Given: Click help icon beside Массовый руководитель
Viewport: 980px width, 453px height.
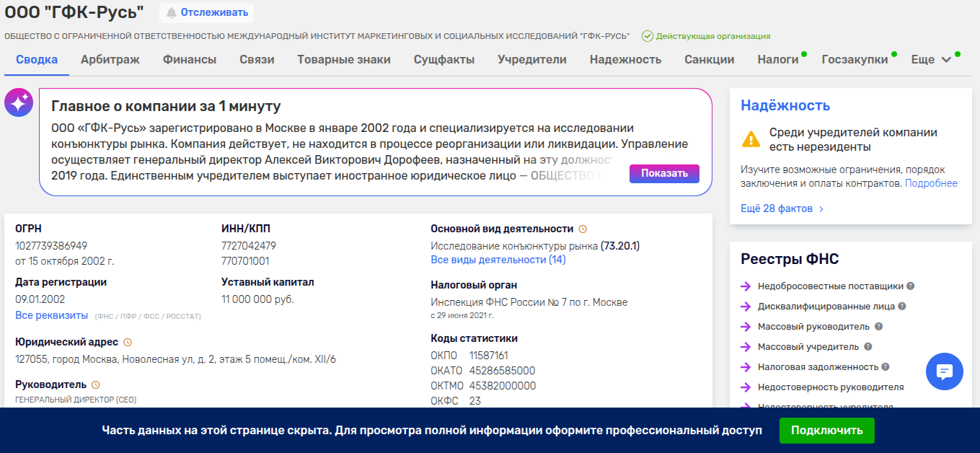Looking at the screenshot, I should (x=878, y=326).
